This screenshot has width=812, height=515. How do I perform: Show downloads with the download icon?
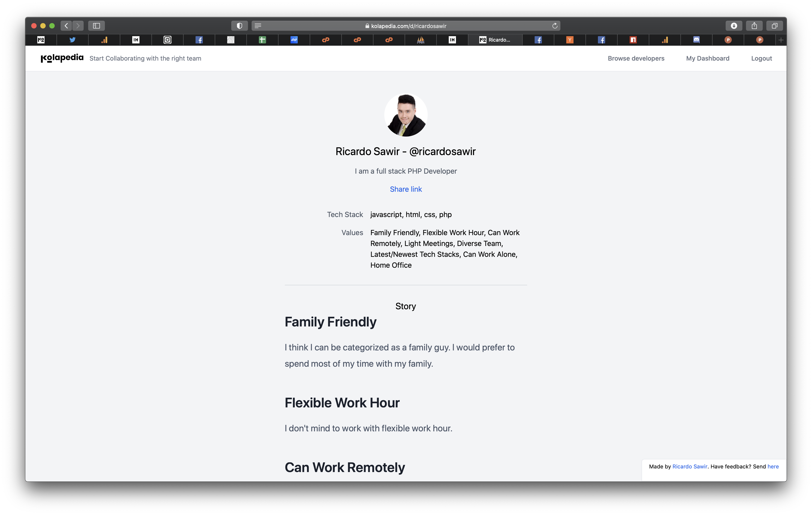[734, 26]
